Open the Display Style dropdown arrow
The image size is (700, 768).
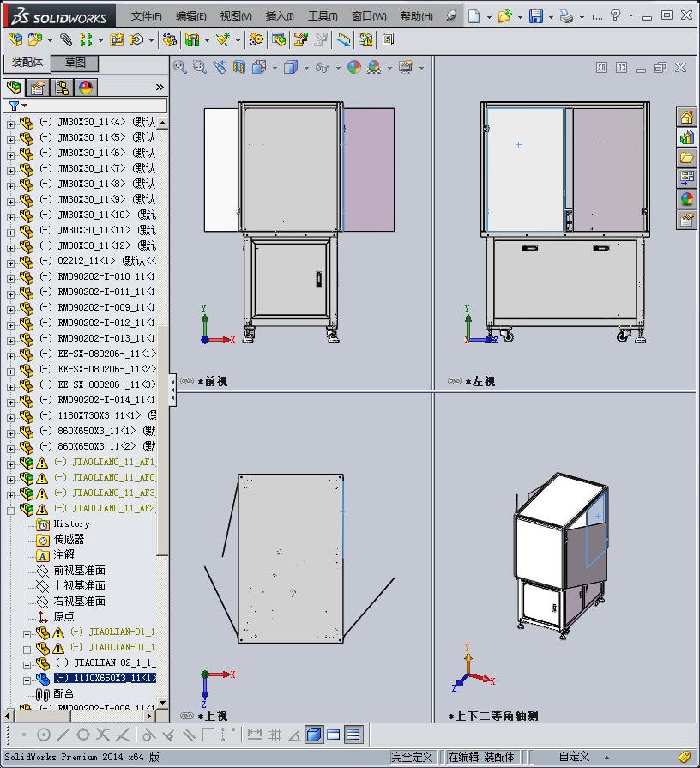pos(306,68)
